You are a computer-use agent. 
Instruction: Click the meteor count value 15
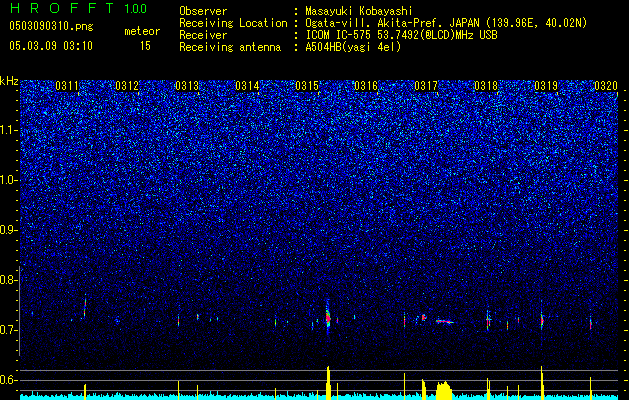pos(145,46)
